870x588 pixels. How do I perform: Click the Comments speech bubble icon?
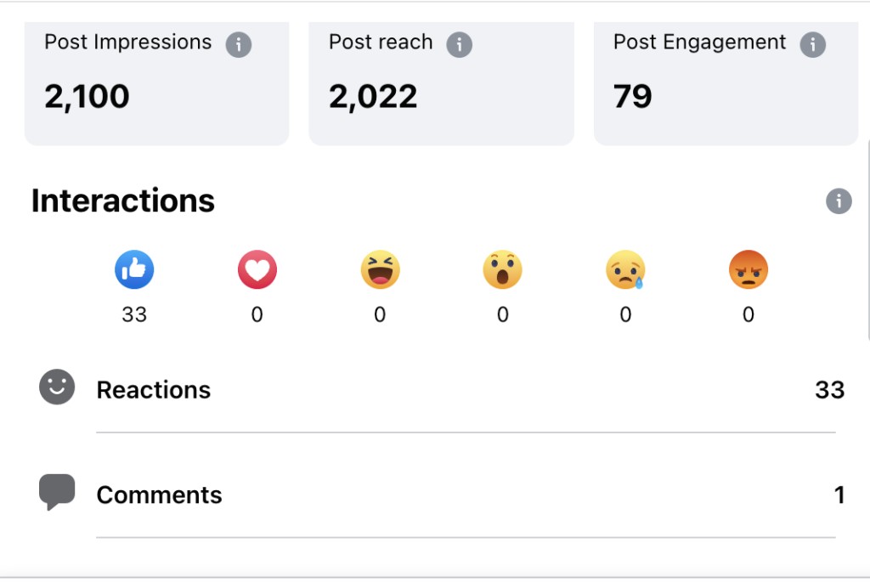click(x=57, y=492)
